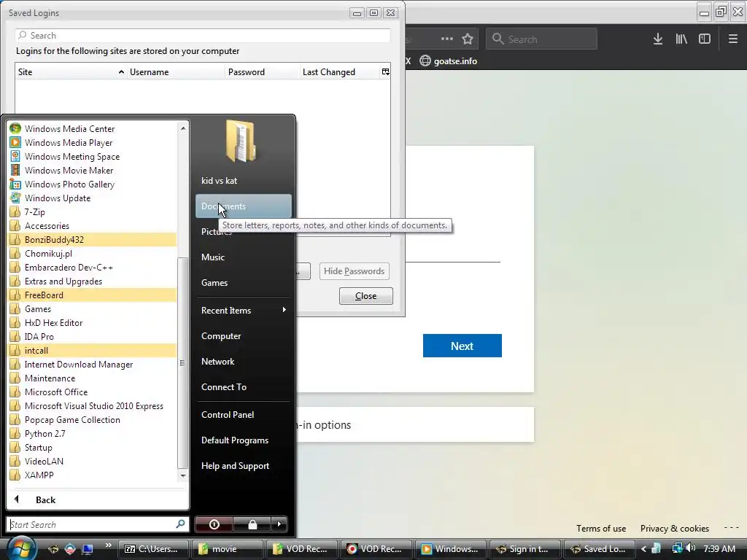Expand Popcap Game Collection folder
The height and width of the screenshot is (560, 747).
point(93,419)
